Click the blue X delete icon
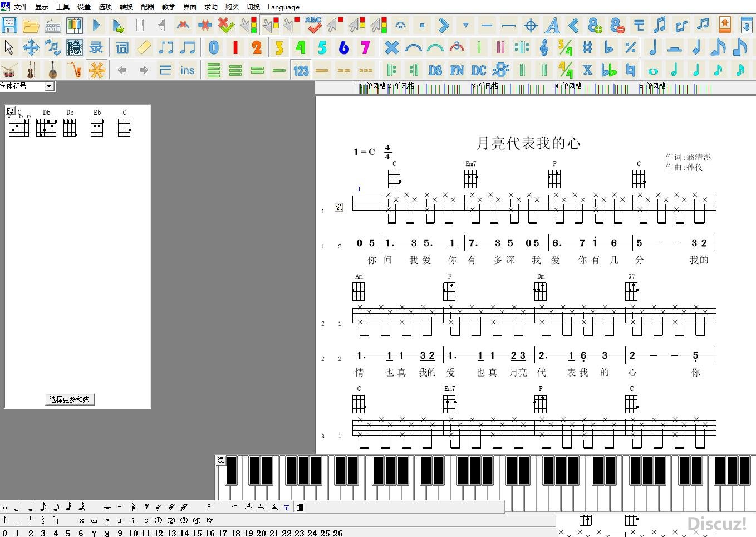 pyautogui.click(x=391, y=47)
